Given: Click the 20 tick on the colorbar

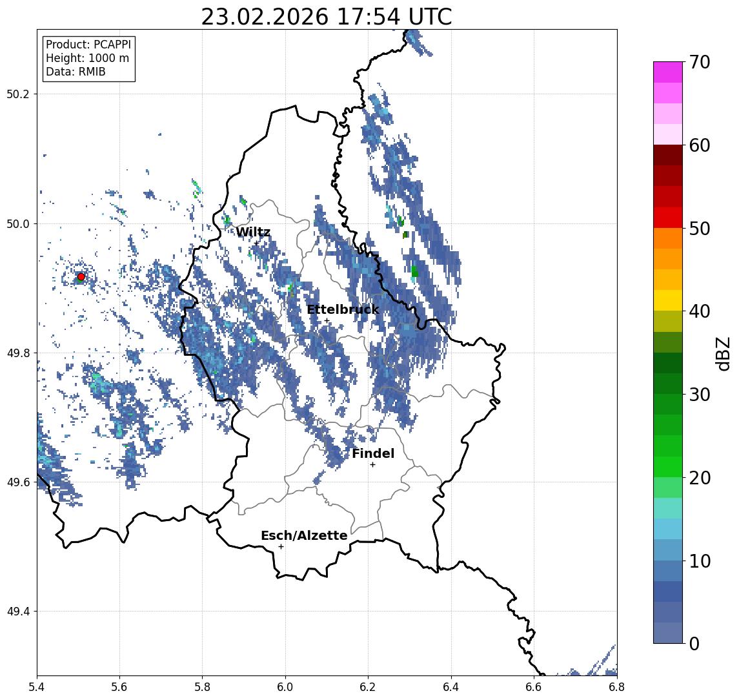Looking at the screenshot, I should [700, 477].
